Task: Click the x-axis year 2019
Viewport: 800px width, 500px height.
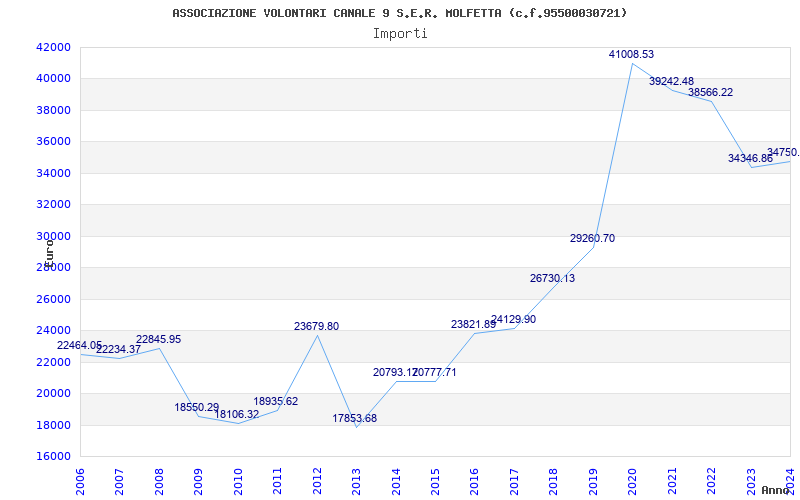Action: click(593, 482)
